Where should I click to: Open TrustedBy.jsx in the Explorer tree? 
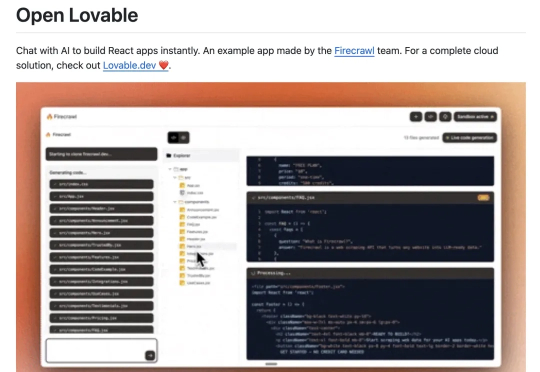click(x=195, y=276)
